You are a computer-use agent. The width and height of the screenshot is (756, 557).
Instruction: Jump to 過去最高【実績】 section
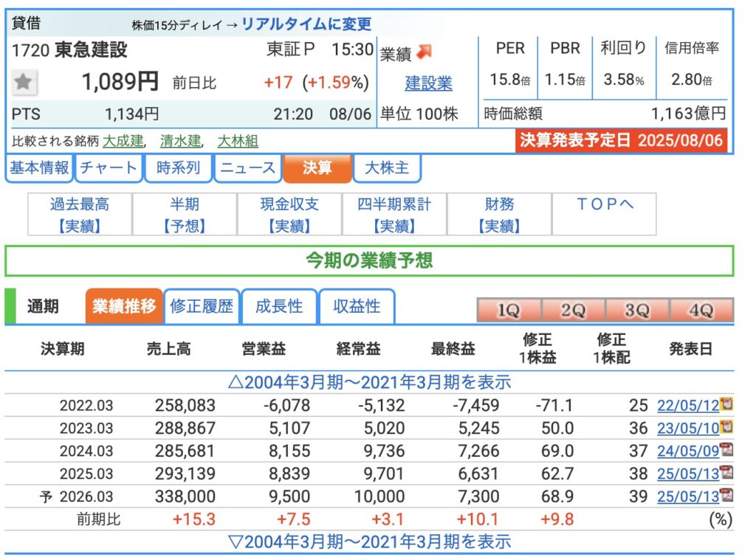80,215
